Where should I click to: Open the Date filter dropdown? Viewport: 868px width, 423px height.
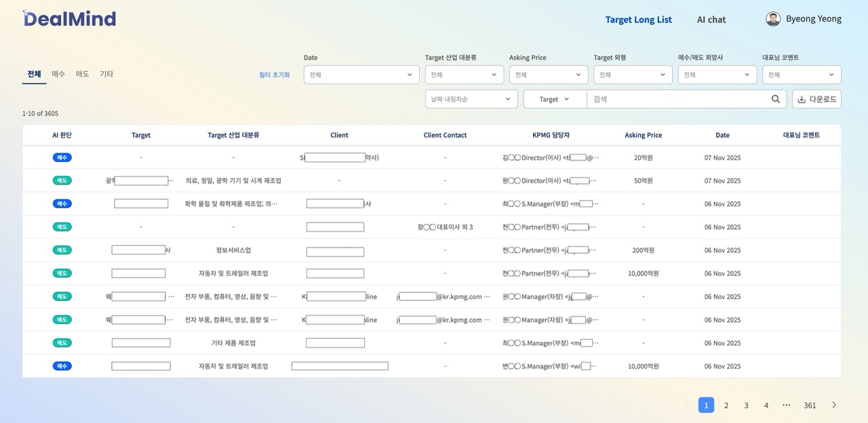(361, 75)
